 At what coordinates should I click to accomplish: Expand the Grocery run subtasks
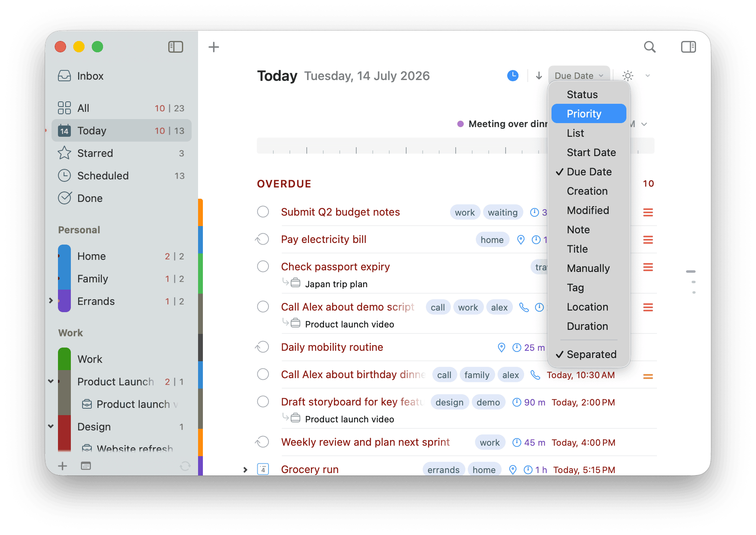[245, 470]
